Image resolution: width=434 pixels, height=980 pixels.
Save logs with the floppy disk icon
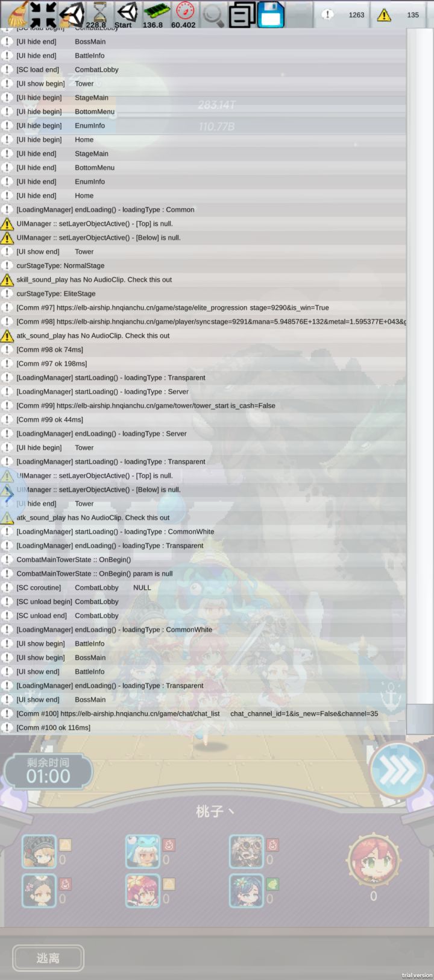coord(271,14)
